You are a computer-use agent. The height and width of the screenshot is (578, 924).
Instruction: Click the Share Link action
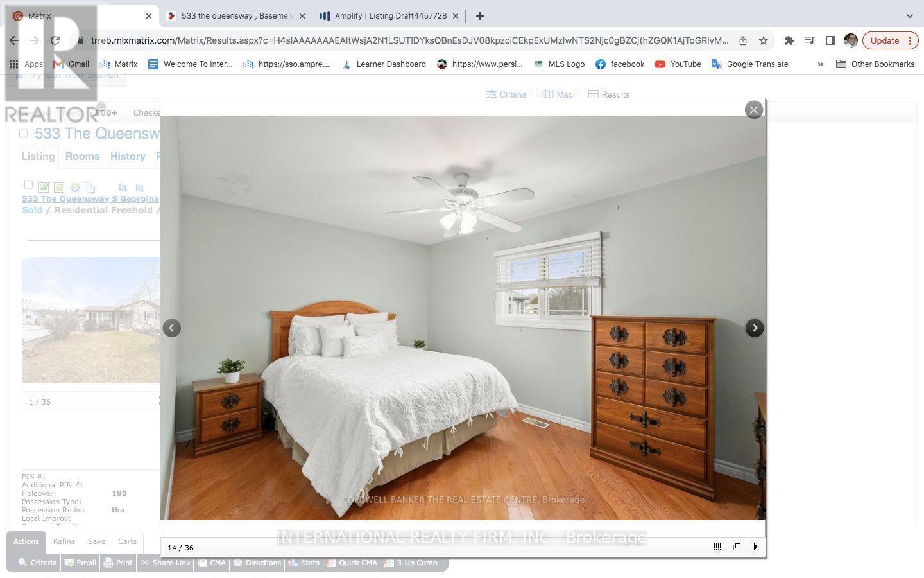click(x=166, y=563)
